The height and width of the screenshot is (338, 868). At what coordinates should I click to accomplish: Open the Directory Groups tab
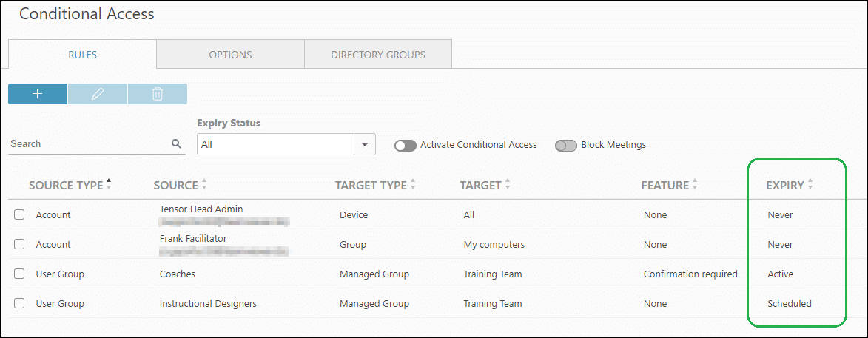377,55
